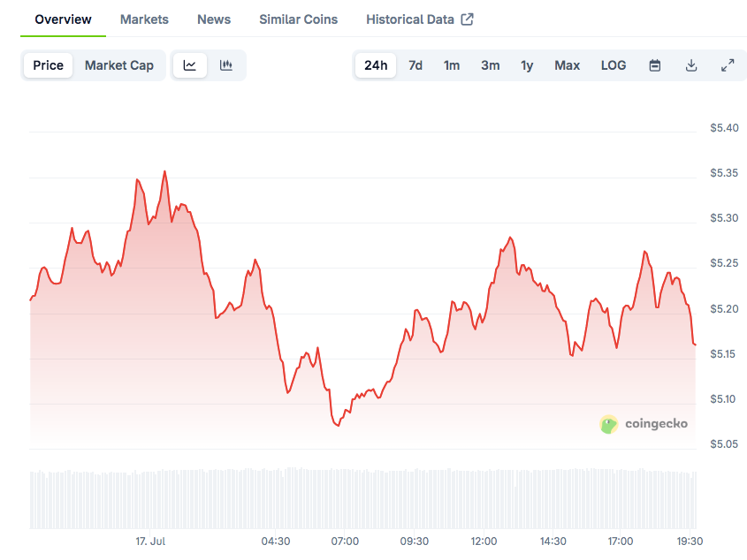Switch chart to Market Cap
The height and width of the screenshot is (560, 747).
coord(119,65)
